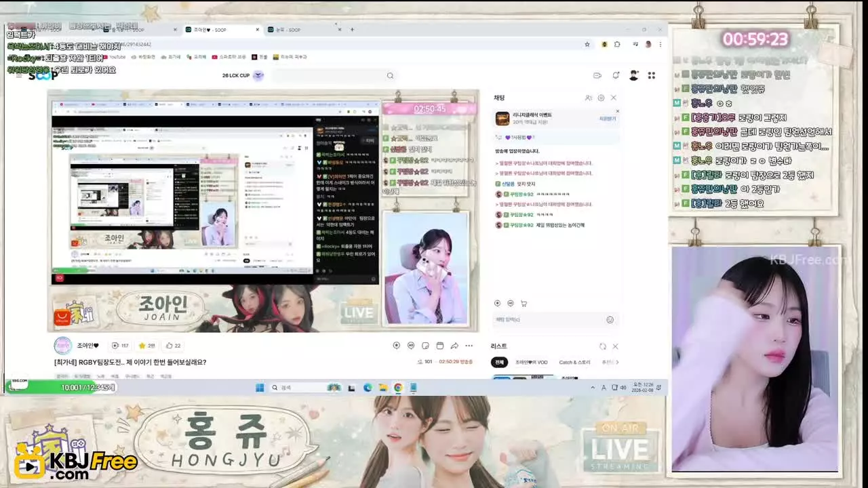
Task: Click the SOOP logo
Action: click(x=43, y=76)
